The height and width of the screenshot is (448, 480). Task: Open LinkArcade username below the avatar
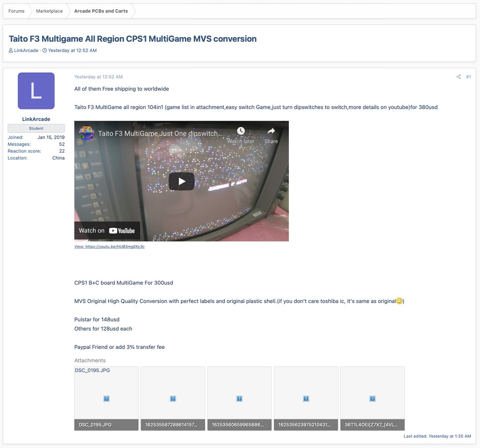tap(36, 119)
